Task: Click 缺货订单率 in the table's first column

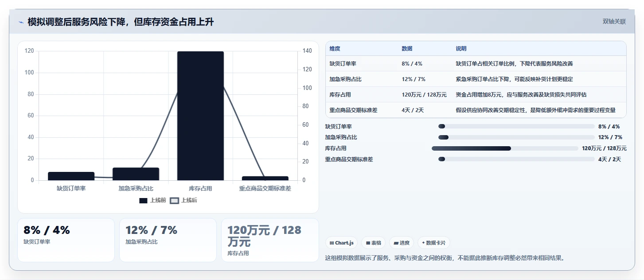Action: (343, 64)
